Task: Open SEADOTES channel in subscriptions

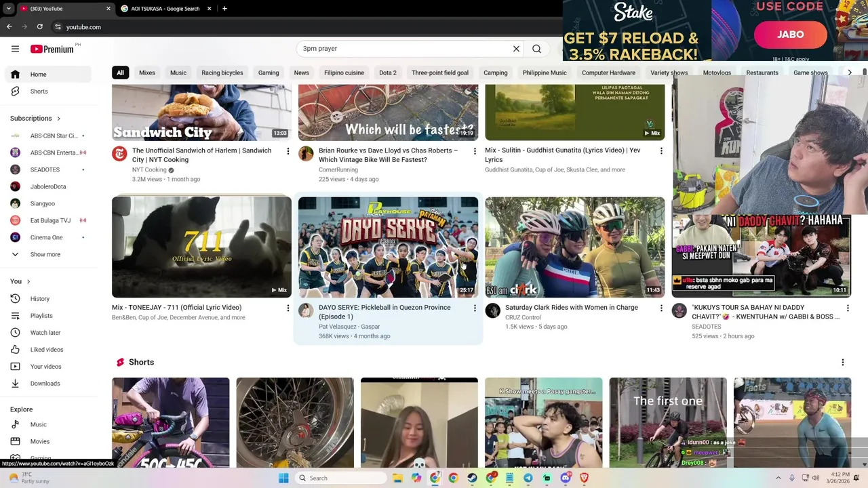Action: (x=49, y=169)
